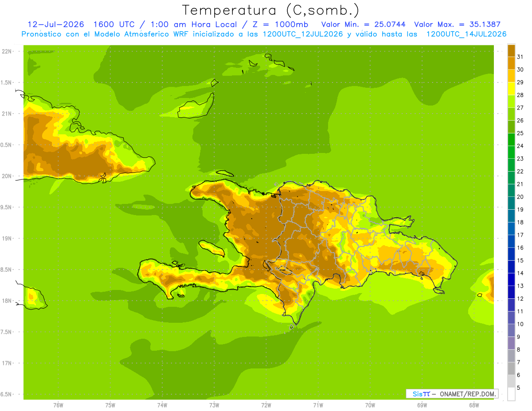Click the "17N" latitude label
Viewport: 532px width, 411px height.
[x=6, y=363]
